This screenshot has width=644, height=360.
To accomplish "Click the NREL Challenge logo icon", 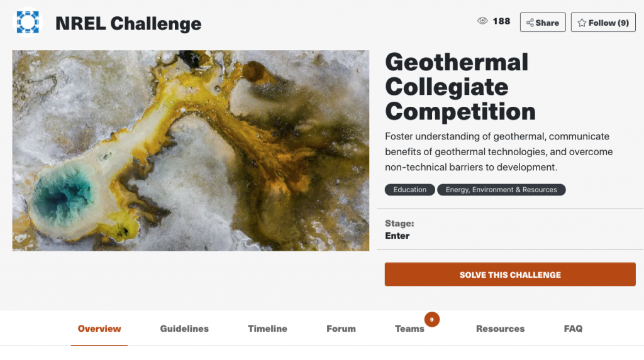I will pos(28,22).
